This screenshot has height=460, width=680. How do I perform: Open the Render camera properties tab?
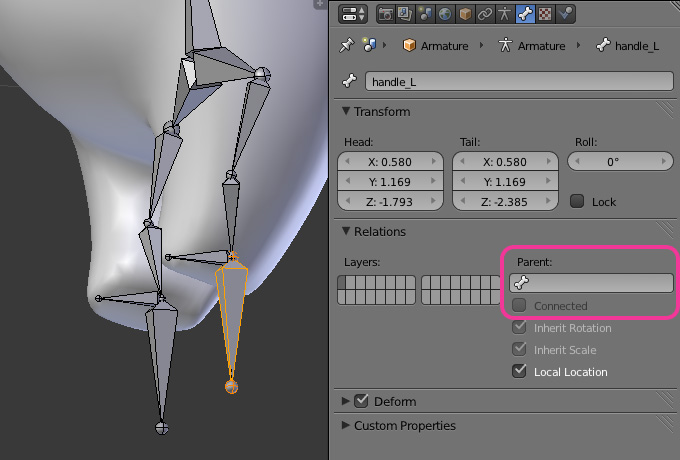(x=386, y=14)
